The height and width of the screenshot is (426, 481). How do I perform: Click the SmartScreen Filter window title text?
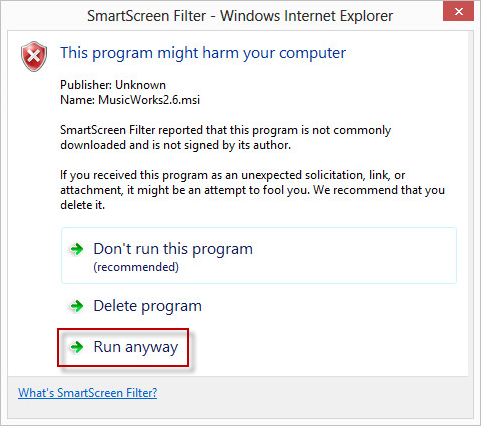pyautogui.click(x=240, y=16)
